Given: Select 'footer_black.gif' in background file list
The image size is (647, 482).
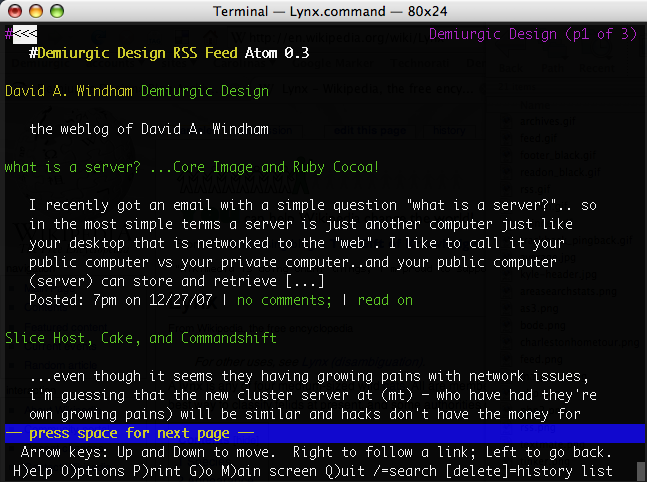Looking at the screenshot, I should [557, 155].
